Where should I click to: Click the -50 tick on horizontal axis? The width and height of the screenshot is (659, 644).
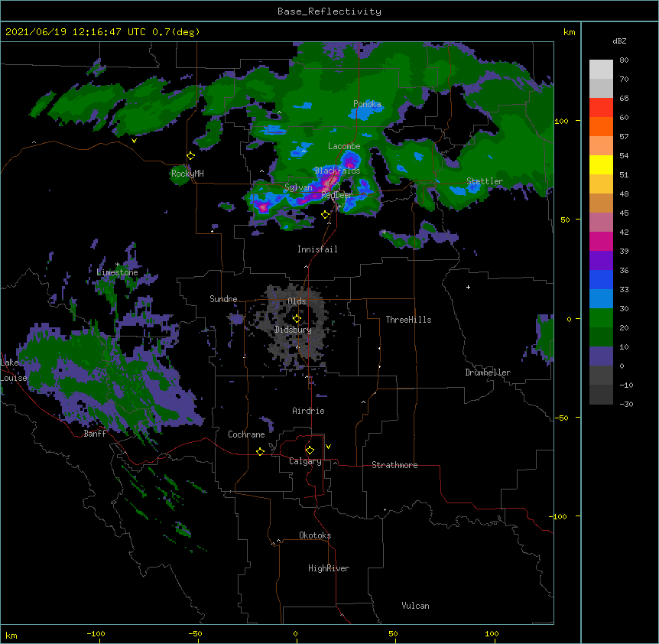coord(196,633)
